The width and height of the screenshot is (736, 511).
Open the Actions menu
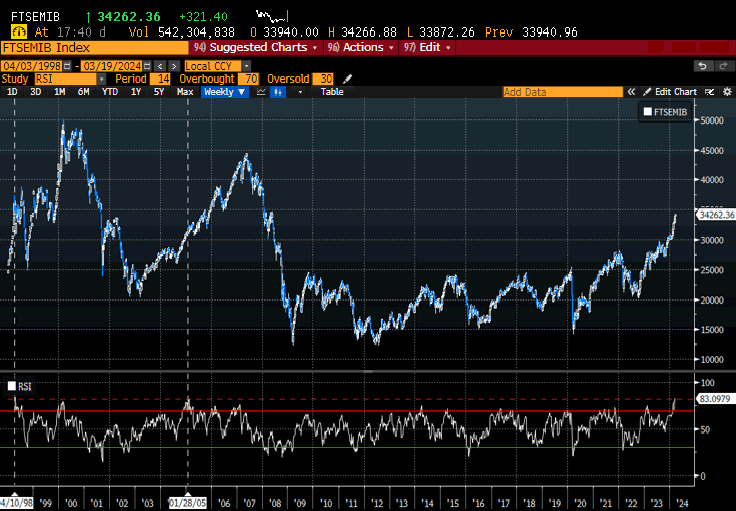[360, 47]
